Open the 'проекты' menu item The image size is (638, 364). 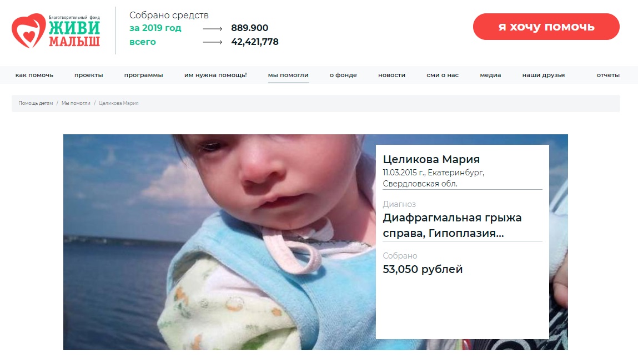coord(89,75)
